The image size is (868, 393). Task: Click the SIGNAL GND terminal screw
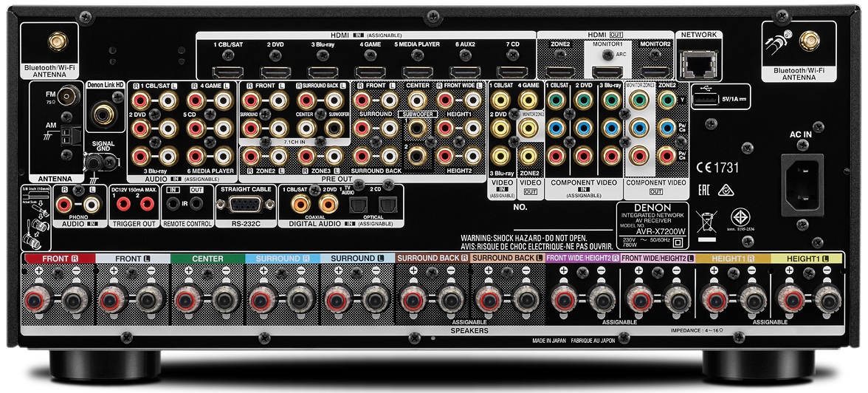tap(93, 160)
